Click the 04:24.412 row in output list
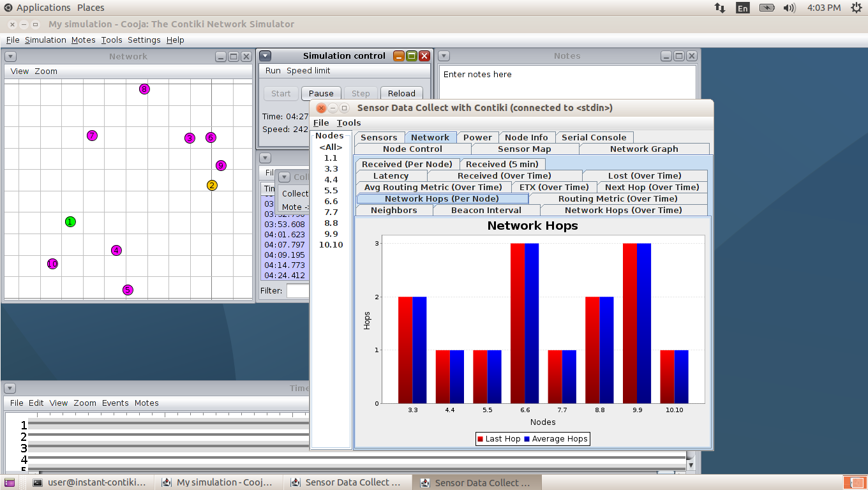Image resolution: width=868 pixels, height=490 pixels. click(285, 276)
